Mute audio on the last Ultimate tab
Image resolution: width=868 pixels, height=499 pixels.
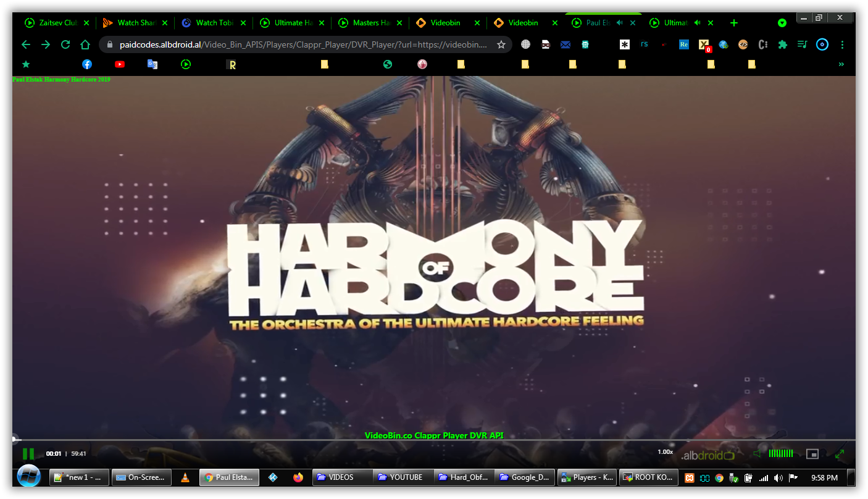click(697, 23)
